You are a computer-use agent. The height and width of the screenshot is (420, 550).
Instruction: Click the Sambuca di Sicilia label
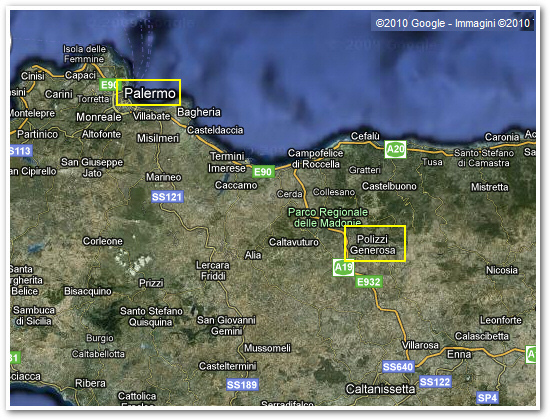34,315
